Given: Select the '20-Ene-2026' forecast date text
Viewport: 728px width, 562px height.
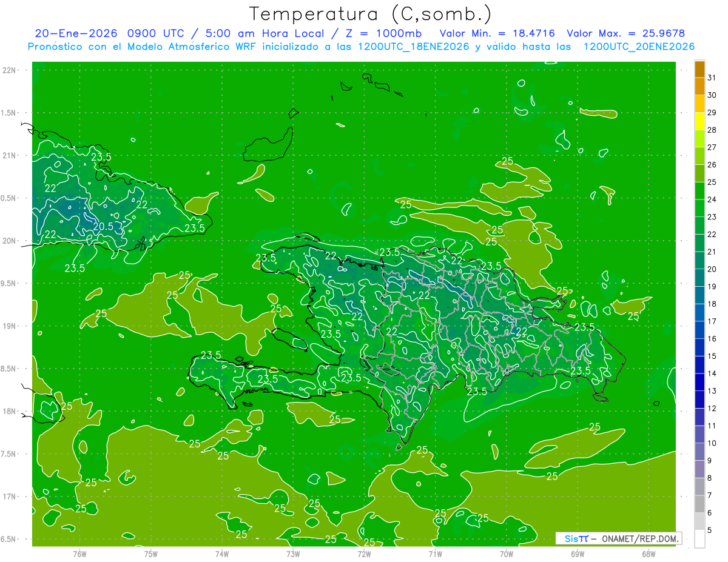Looking at the screenshot, I should (x=76, y=33).
